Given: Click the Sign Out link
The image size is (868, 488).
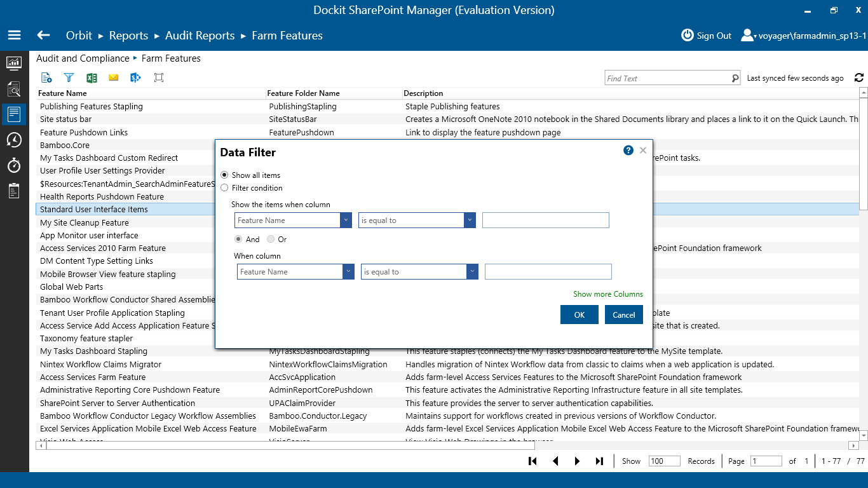Looking at the screenshot, I should pos(714,36).
